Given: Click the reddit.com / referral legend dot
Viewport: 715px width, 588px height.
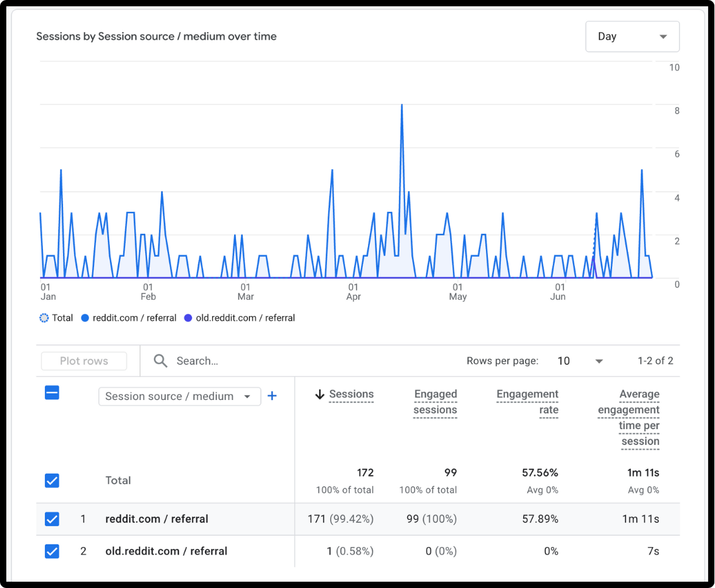Looking at the screenshot, I should click(85, 318).
